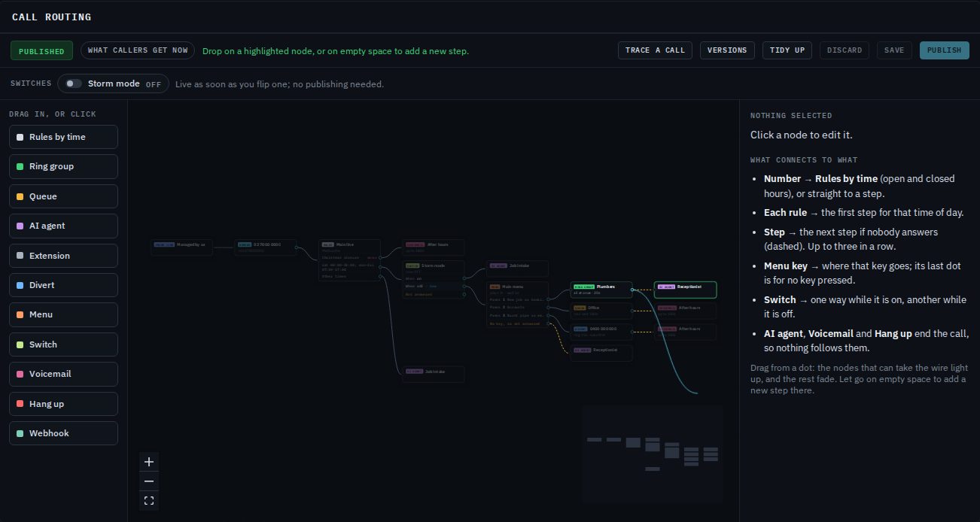Click the Plumbers node output connector dot
Image resolution: width=980 pixels, height=522 pixels.
pyautogui.click(x=632, y=290)
